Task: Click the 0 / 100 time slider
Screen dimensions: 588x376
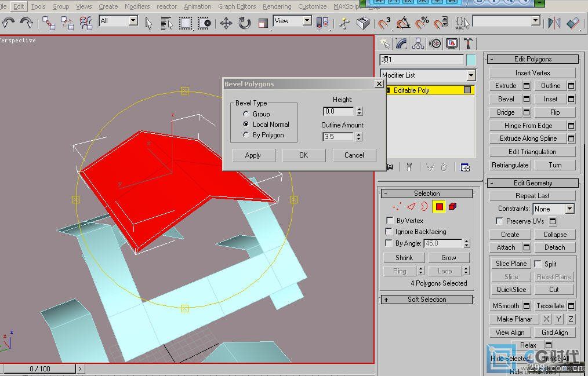Action: 40,368
